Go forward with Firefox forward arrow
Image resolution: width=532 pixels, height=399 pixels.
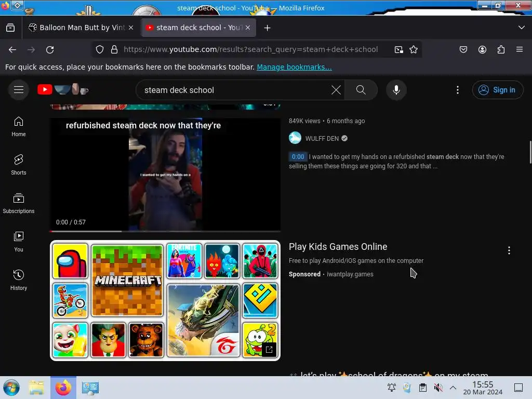tap(31, 49)
